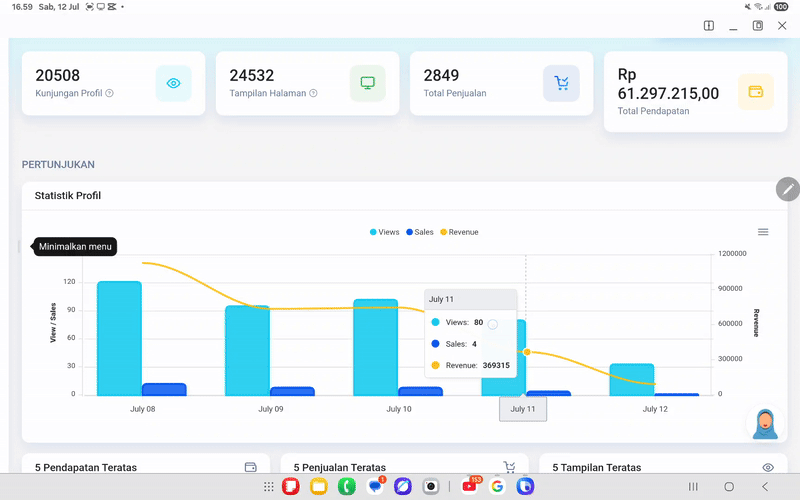Collapse the sidebar menu handle at left edge
This screenshot has width=800, height=500.
coord(19,247)
